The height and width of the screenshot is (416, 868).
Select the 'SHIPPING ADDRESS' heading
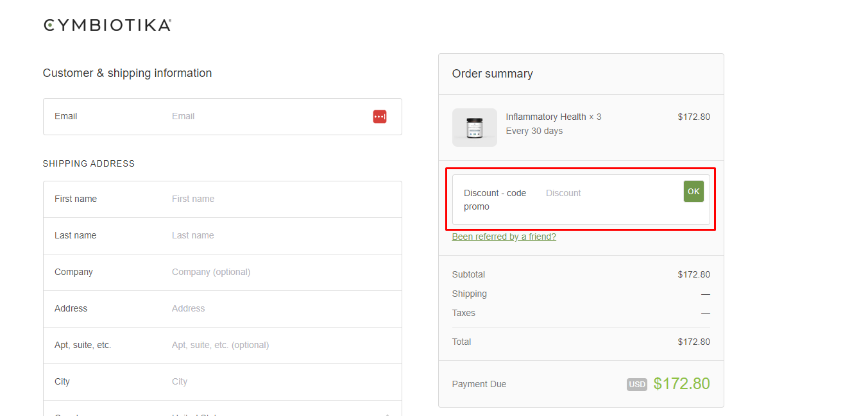tap(89, 163)
